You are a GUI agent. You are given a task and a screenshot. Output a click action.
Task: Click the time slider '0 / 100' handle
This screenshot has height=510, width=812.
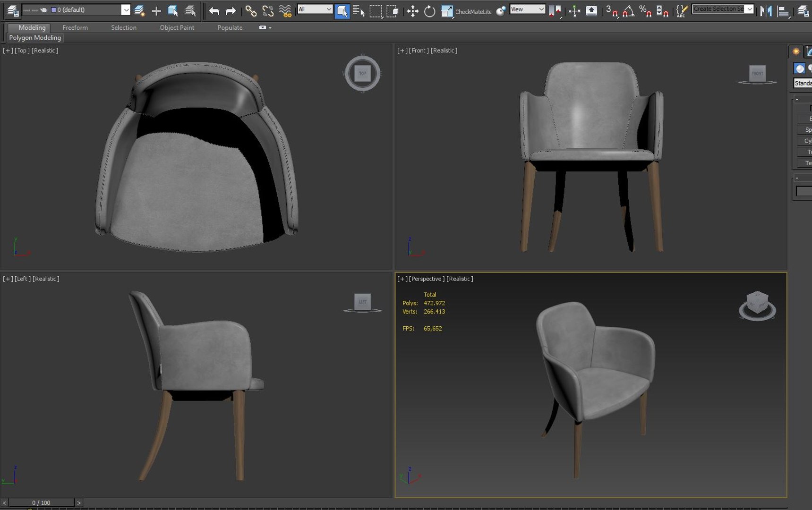(x=41, y=502)
